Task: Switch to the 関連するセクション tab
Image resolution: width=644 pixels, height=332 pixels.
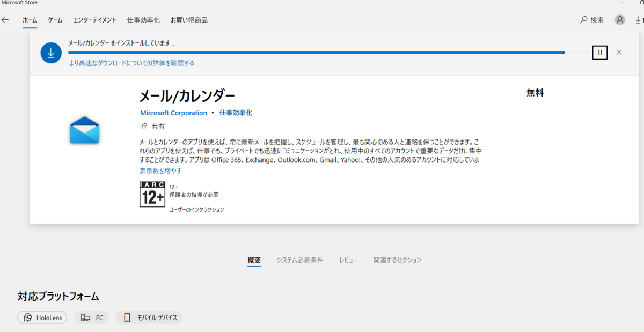Action: pyautogui.click(x=398, y=260)
